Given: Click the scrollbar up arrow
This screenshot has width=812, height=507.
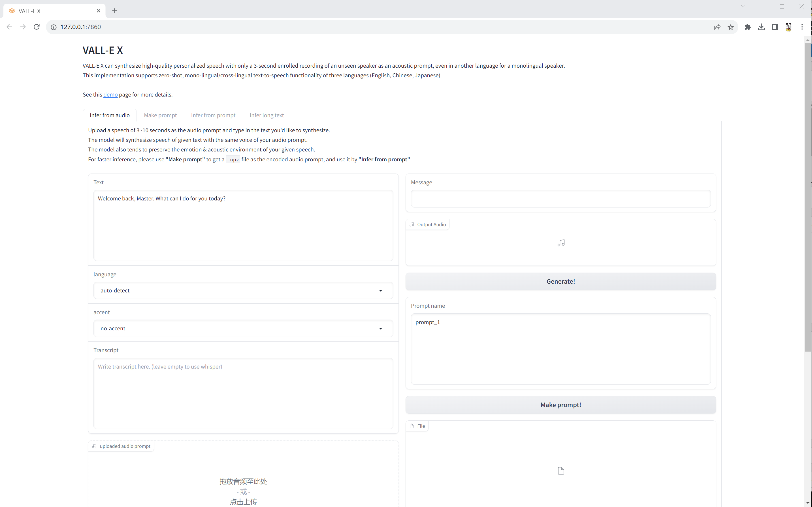Looking at the screenshot, I should tap(808, 40).
